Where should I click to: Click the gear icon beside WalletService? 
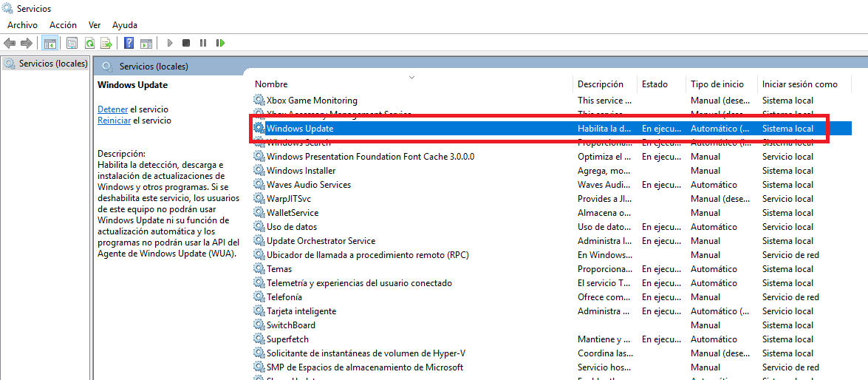259,213
